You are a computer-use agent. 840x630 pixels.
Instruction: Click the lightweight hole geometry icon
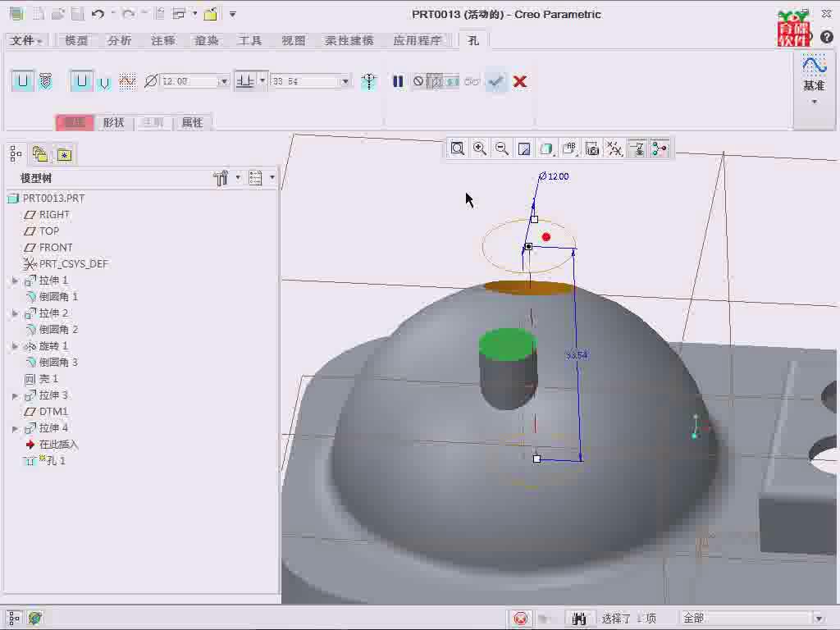pos(369,81)
